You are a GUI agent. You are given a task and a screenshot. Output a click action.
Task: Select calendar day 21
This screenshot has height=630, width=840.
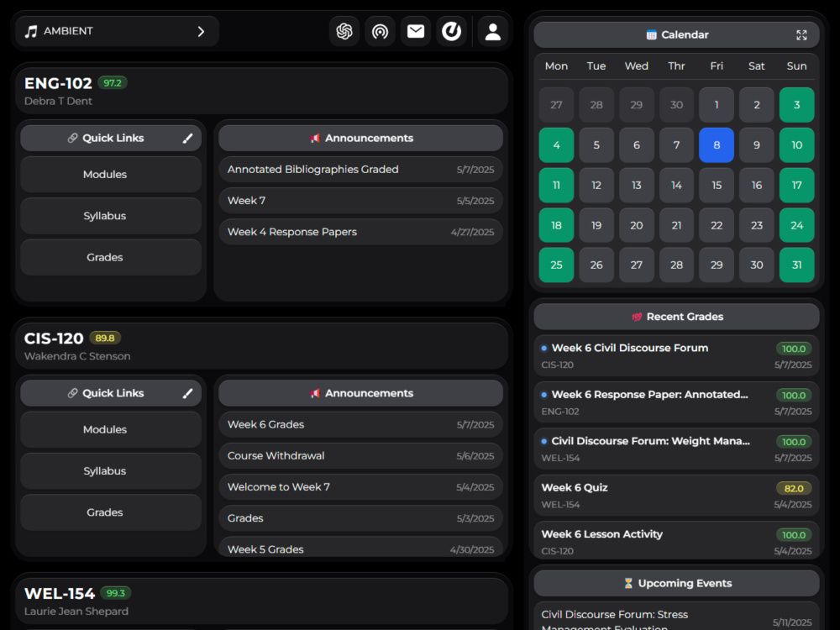(676, 225)
